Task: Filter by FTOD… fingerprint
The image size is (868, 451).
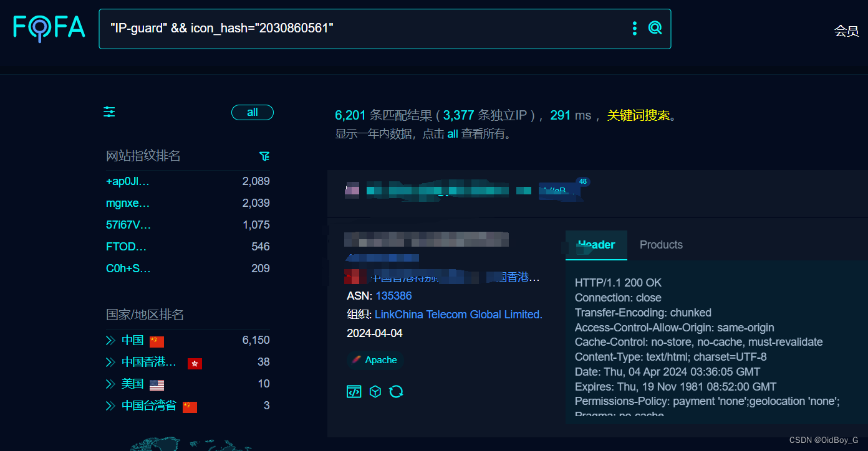Action: (126, 247)
